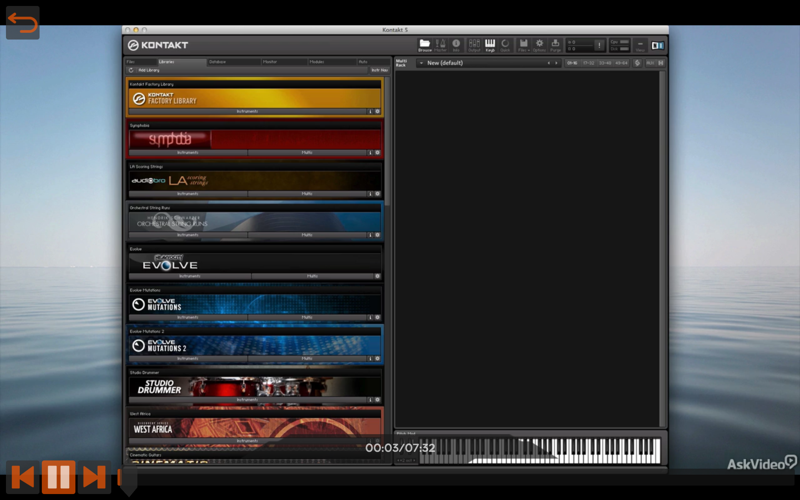This screenshot has height=500, width=800.
Task: Open settings gear for Factory Library
Action: 378,111
